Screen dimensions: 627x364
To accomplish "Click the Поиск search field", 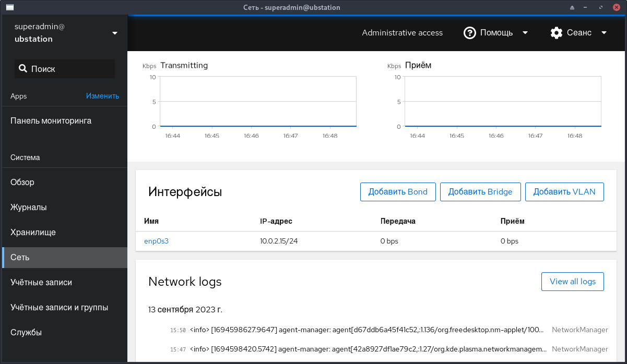I will tap(65, 69).
